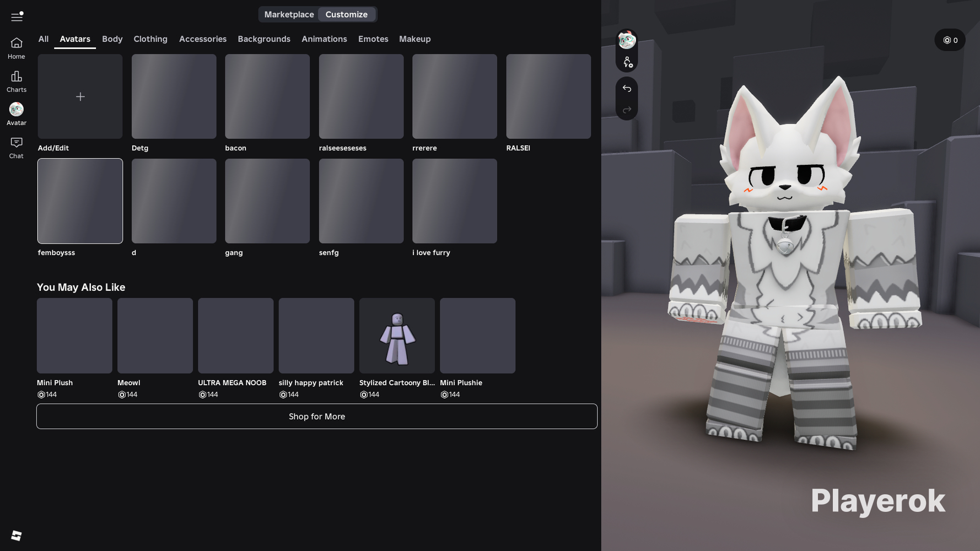Open Charts from the sidebar
The image size is (980, 551).
click(x=17, y=82)
